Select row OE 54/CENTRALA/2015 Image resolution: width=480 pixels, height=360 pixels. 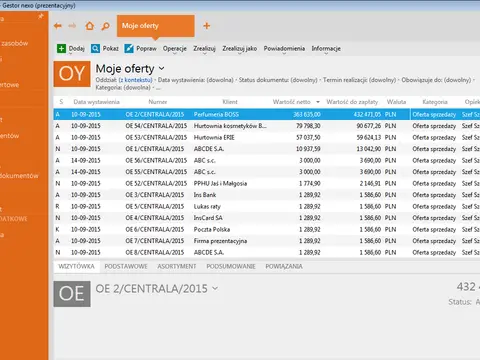(x=267, y=126)
